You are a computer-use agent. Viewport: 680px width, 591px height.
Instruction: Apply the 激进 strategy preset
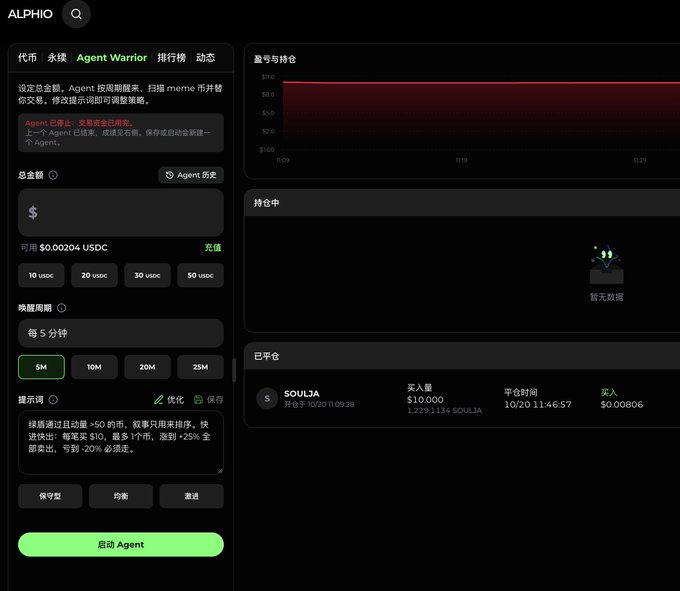(191, 496)
